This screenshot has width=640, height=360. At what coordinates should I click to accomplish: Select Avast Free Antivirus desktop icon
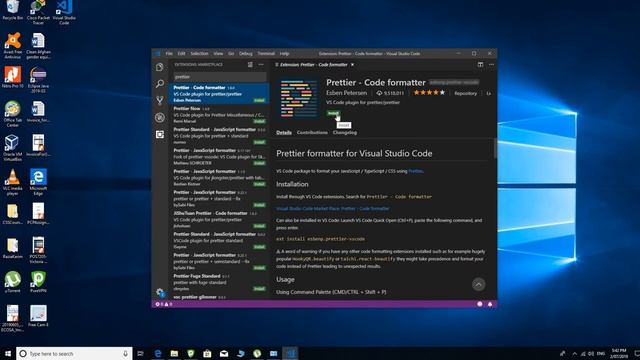point(13,46)
